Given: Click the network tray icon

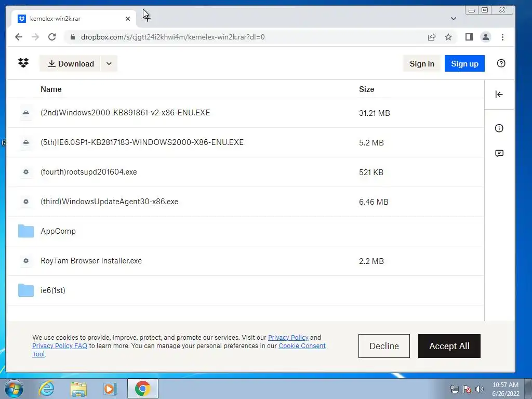Looking at the screenshot, I should pyautogui.click(x=454, y=389).
